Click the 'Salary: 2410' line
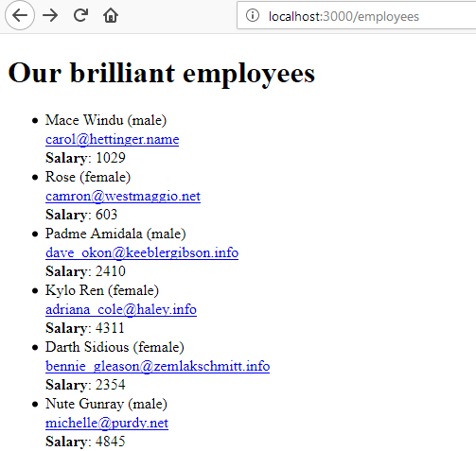This screenshot has height=451, width=476. [85, 271]
